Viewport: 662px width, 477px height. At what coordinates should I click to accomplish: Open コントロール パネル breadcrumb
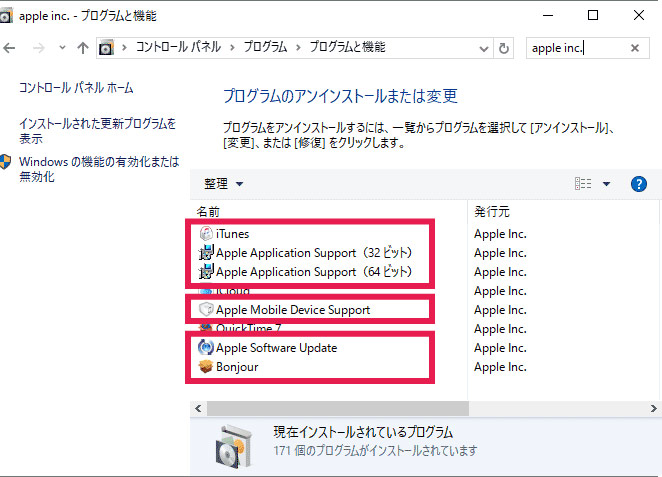[178, 47]
